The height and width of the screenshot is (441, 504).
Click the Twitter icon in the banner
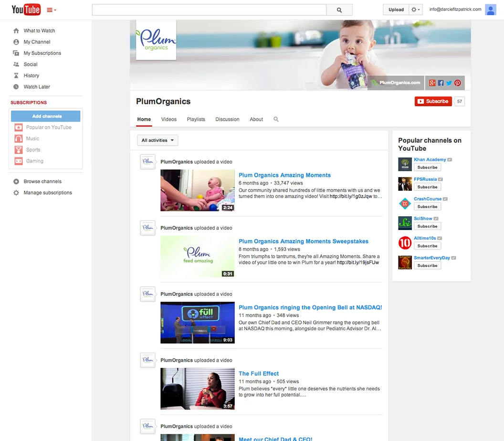pyautogui.click(x=449, y=83)
